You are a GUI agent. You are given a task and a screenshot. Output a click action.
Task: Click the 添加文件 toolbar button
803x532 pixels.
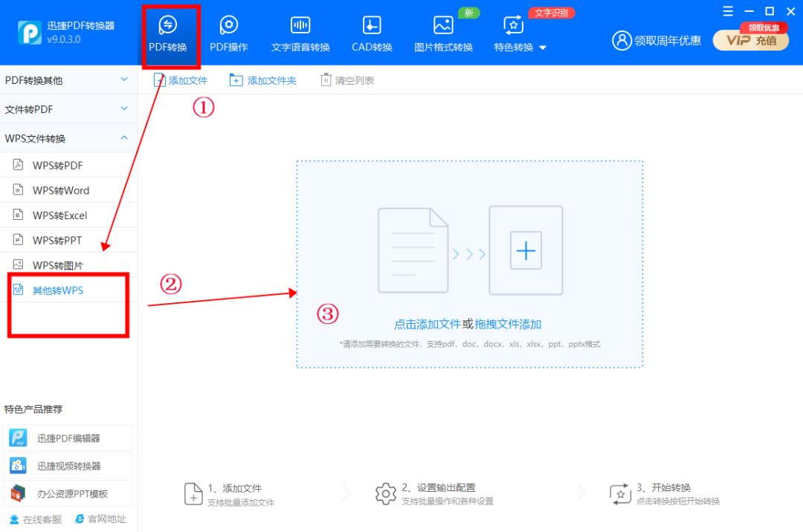click(180, 80)
